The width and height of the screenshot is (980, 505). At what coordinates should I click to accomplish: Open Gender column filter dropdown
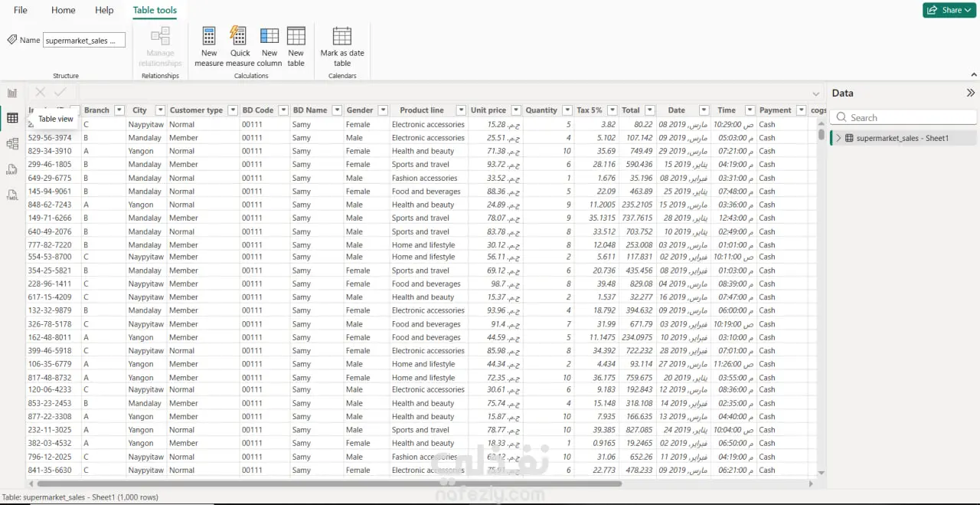tap(383, 110)
